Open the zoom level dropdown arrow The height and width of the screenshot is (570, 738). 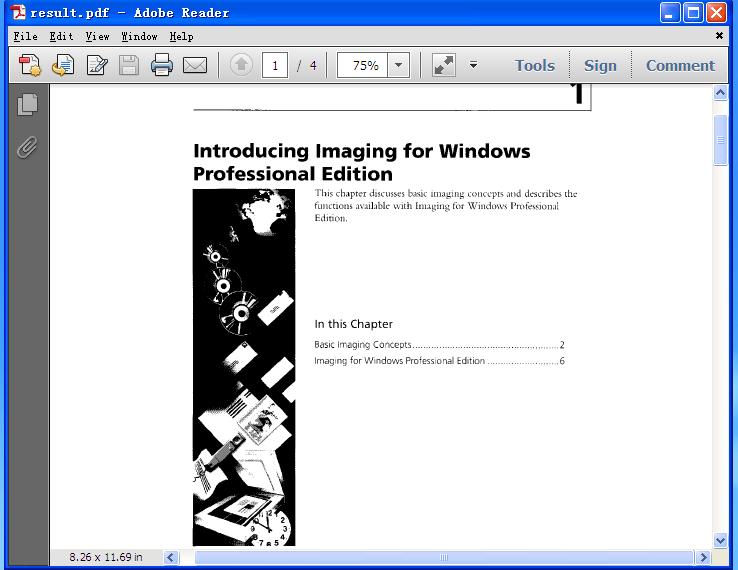point(399,65)
